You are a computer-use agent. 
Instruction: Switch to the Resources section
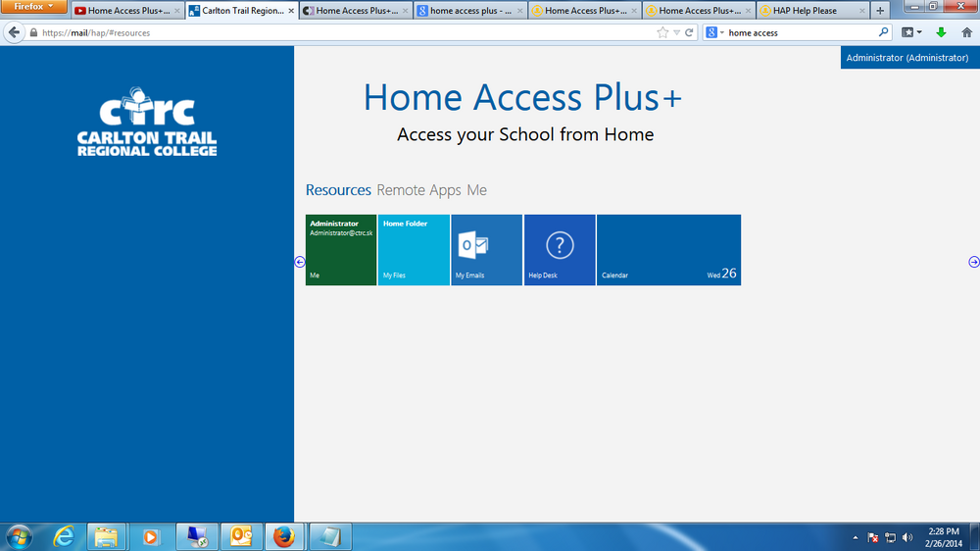[338, 190]
